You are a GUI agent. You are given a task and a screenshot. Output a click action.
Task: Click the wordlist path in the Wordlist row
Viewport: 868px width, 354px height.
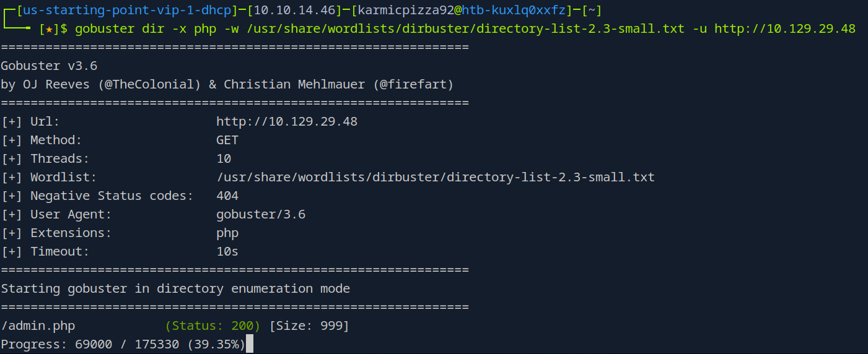[x=436, y=177]
